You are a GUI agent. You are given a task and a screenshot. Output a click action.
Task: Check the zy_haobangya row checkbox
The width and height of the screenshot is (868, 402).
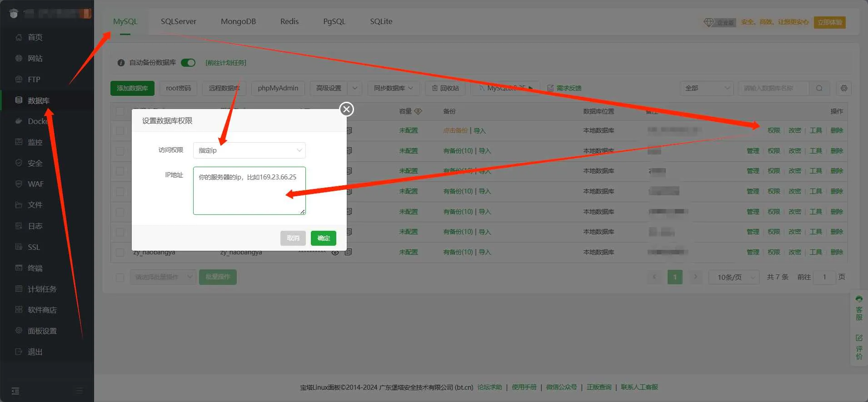[x=120, y=252]
